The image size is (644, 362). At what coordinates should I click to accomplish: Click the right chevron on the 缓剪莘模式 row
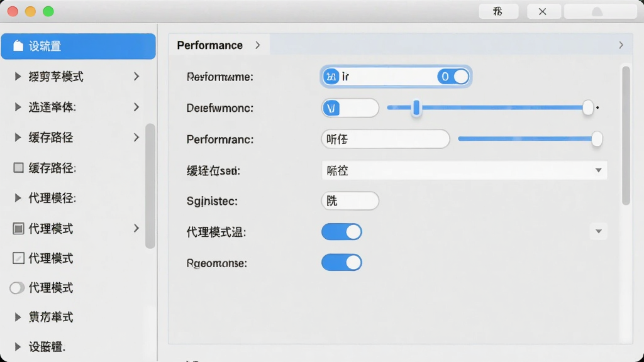[136, 76]
